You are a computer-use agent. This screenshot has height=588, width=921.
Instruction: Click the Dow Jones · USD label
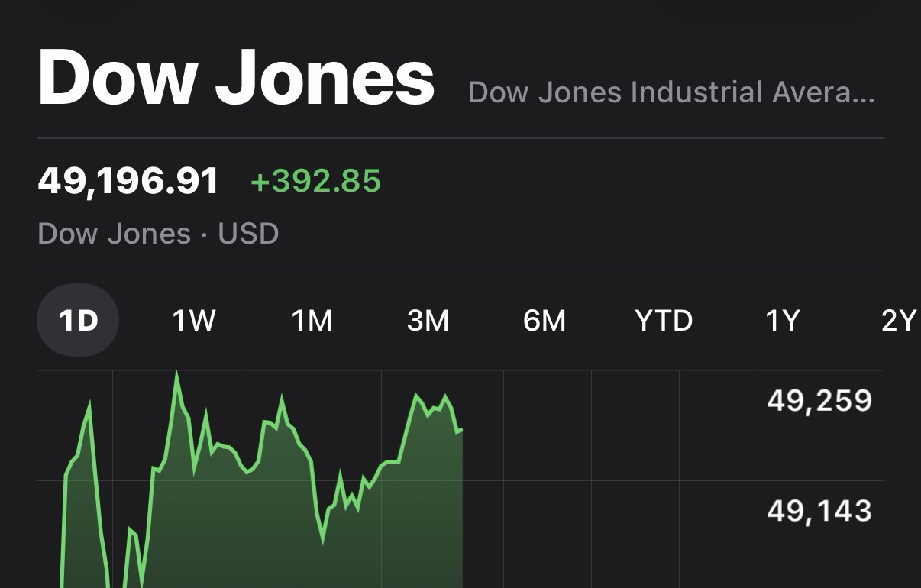(158, 234)
